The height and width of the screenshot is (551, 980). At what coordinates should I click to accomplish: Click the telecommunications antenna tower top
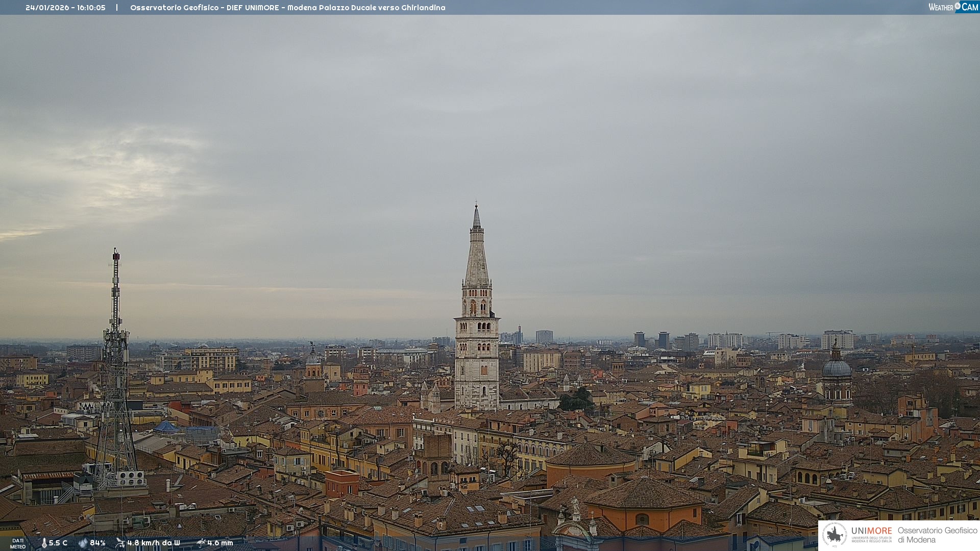(116, 254)
